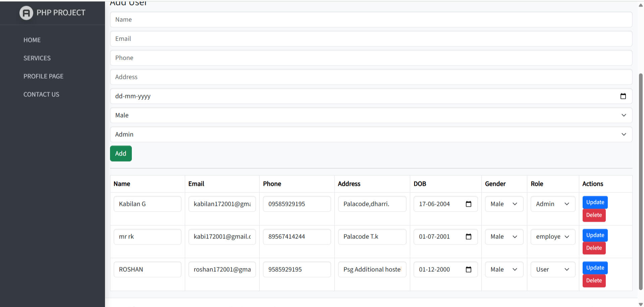Click the Name column header

click(x=122, y=184)
